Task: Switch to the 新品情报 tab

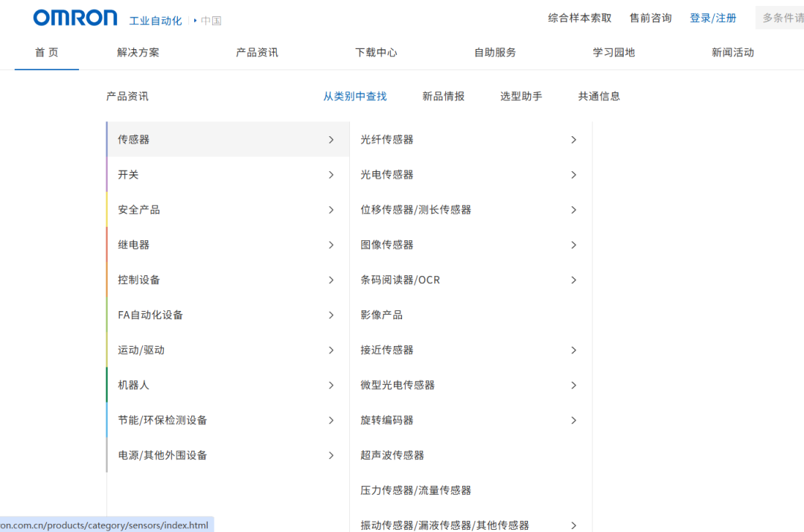Action: click(443, 95)
